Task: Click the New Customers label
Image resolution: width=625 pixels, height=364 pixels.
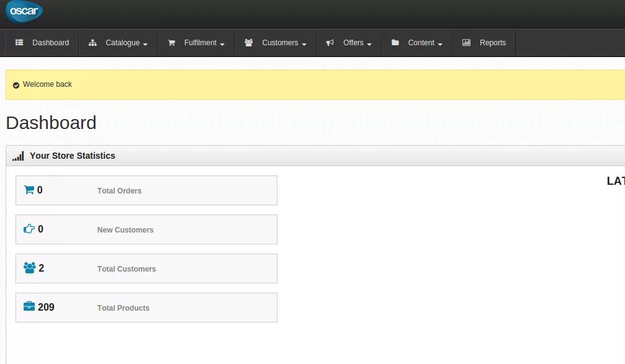Action: tap(125, 230)
